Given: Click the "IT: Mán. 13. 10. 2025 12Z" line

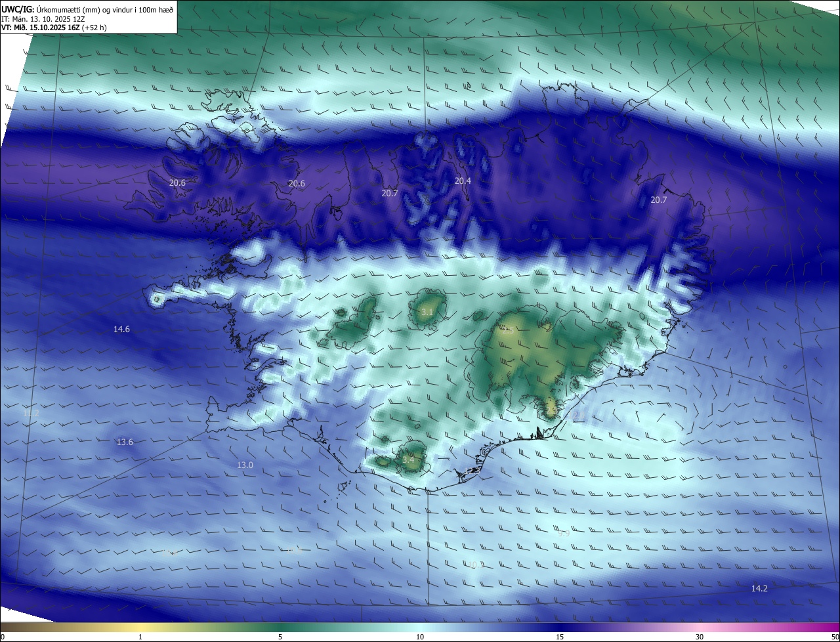Looking at the screenshot, I should [43, 19].
